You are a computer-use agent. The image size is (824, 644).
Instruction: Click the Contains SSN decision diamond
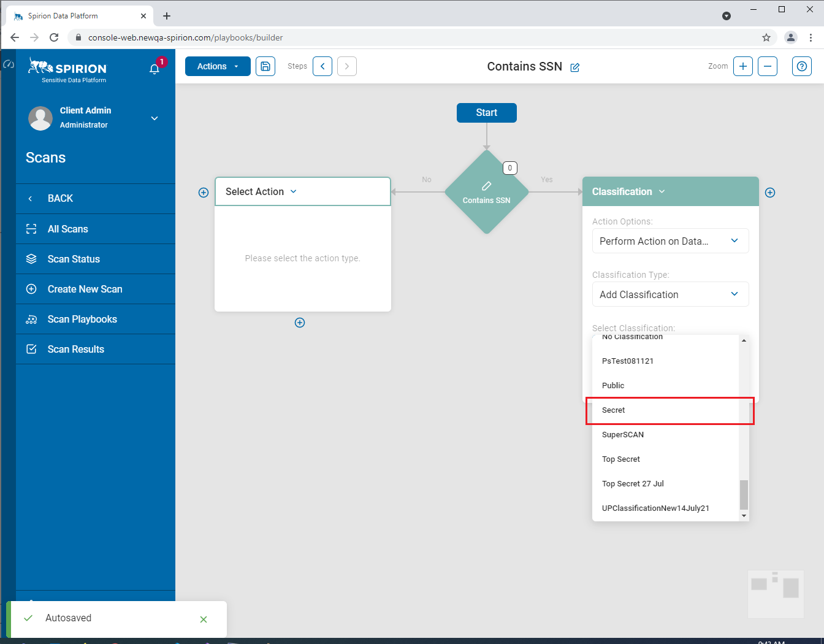(487, 192)
